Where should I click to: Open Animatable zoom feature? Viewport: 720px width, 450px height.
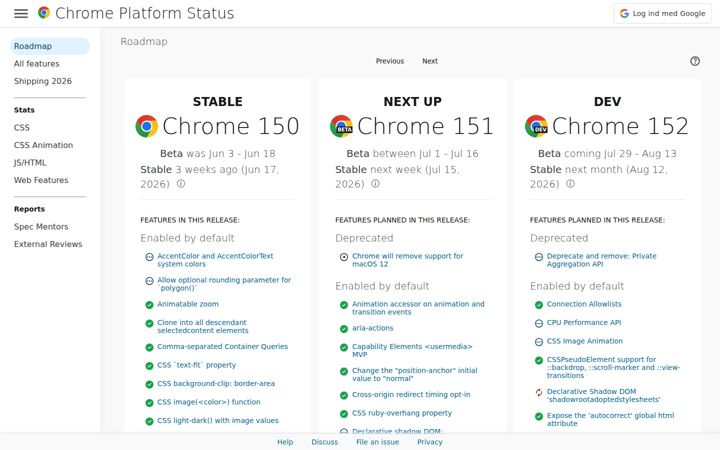pyautogui.click(x=188, y=304)
